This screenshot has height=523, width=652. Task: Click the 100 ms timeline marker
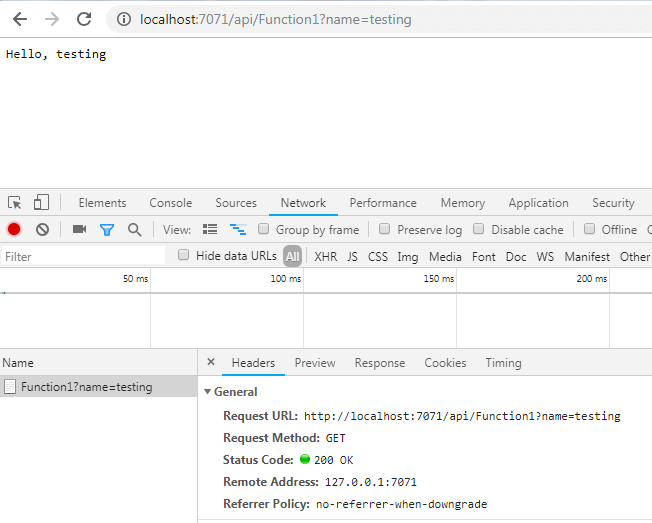[x=286, y=279]
